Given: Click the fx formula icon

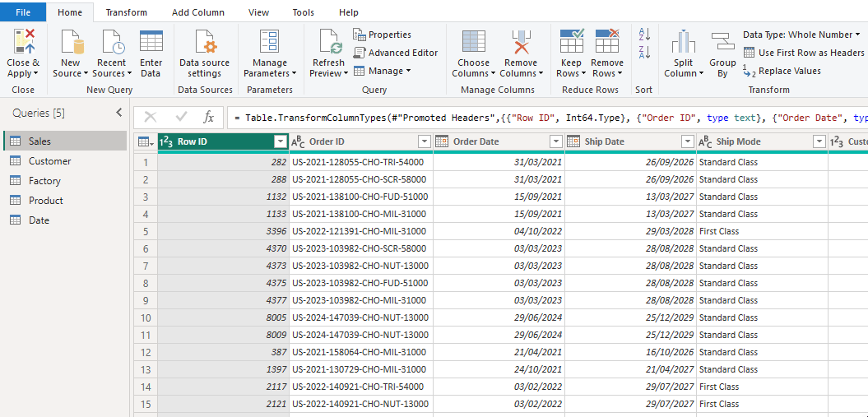Looking at the screenshot, I should pyautogui.click(x=209, y=117).
